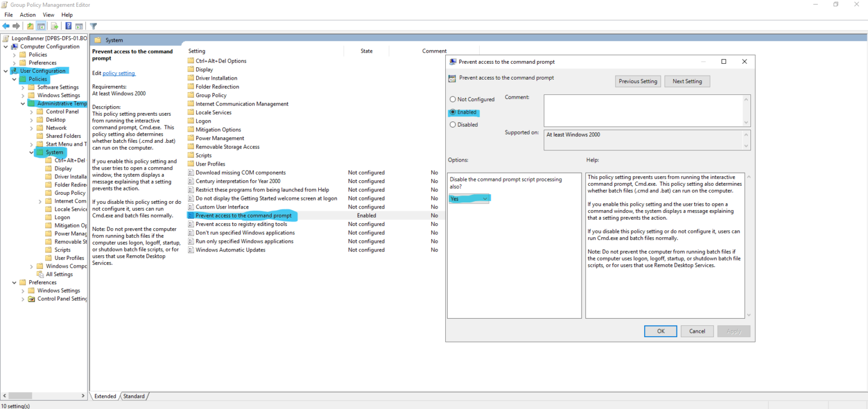Open Help using the question mark icon

tap(68, 25)
